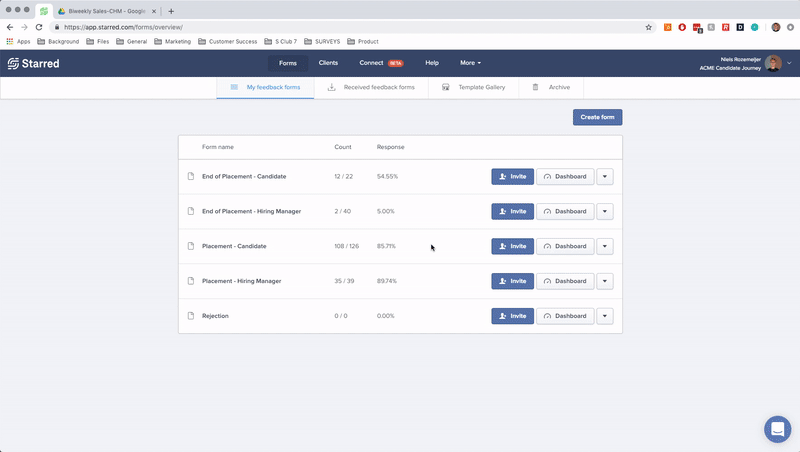Click the user profile avatar
Image resolution: width=800 pixels, height=452 pixels.
tap(773, 63)
